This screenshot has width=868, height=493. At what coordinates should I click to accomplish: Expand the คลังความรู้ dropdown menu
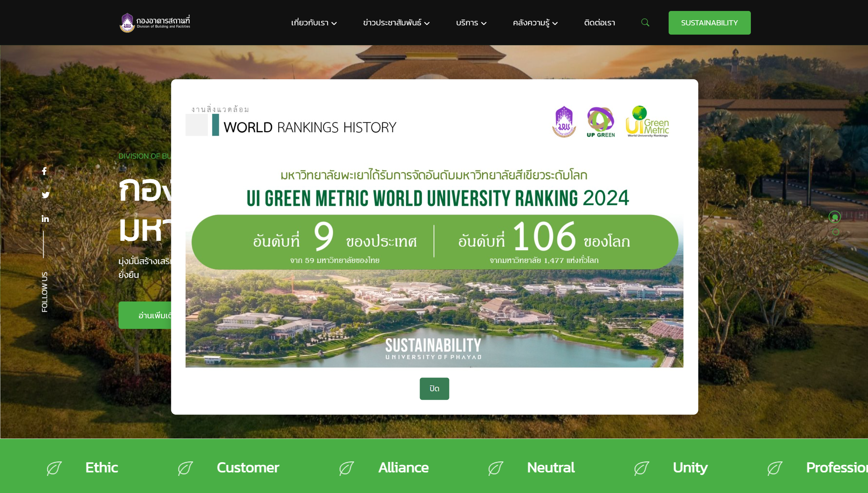535,23
